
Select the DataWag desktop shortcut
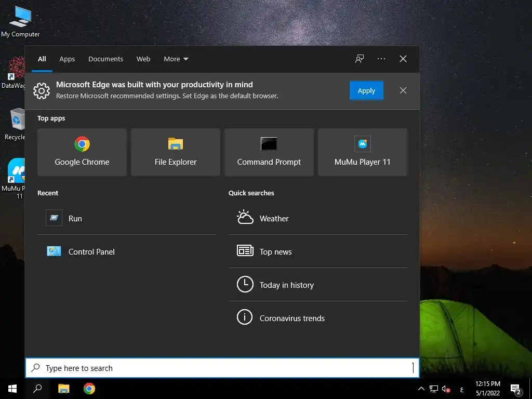click(x=14, y=72)
